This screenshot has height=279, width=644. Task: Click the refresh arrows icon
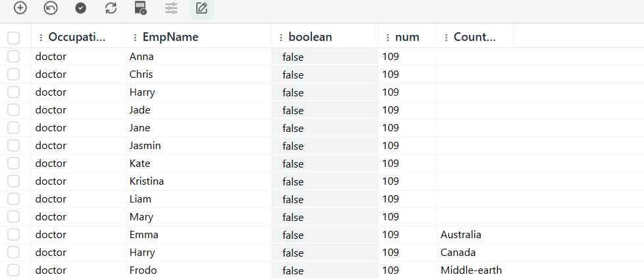[x=111, y=8]
